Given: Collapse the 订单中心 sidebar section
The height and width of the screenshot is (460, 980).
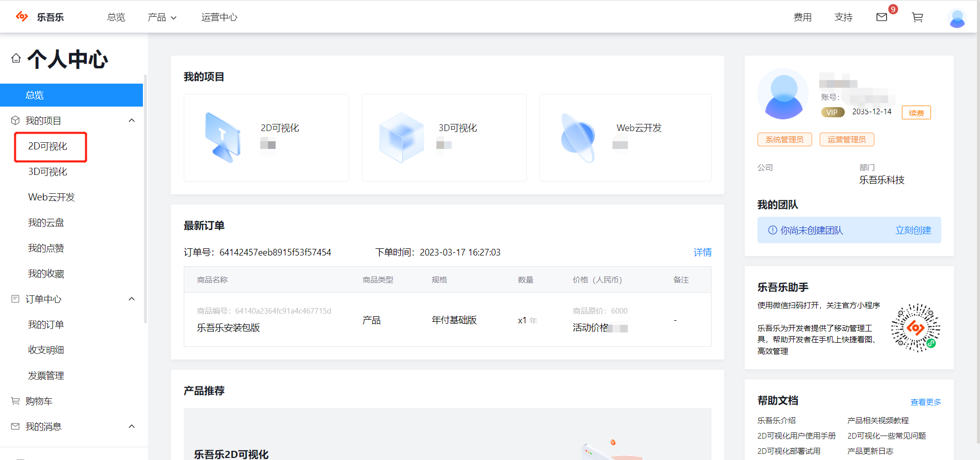Looking at the screenshot, I should pos(132,299).
